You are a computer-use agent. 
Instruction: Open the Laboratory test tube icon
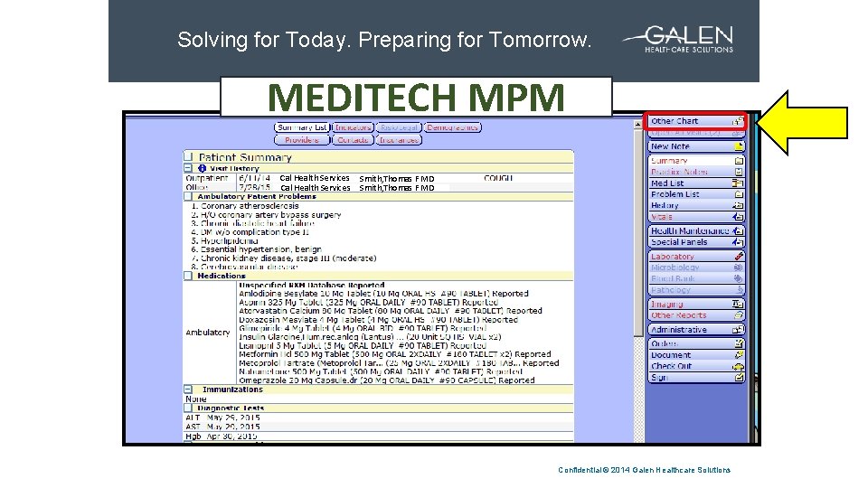point(739,256)
